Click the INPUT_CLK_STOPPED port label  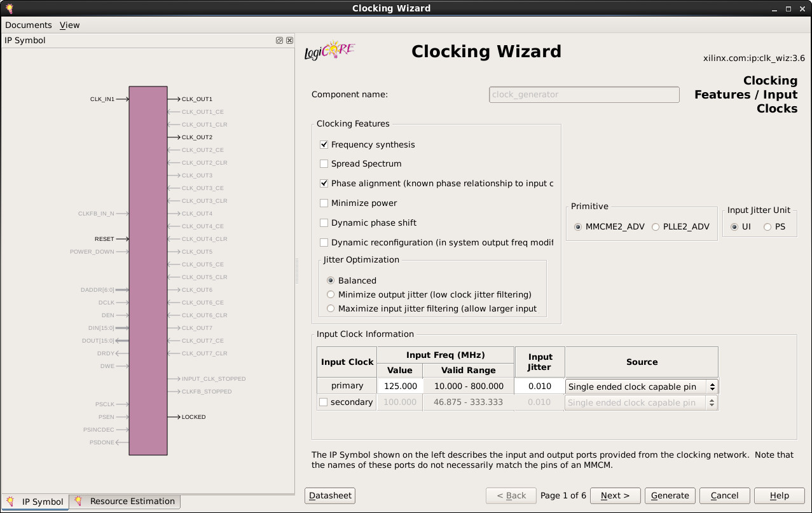click(x=214, y=379)
